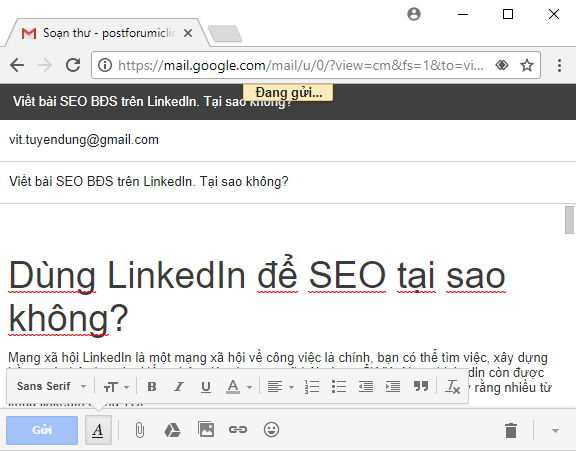Open the more options arrow
The height and width of the screenshot is (451, 576).
[555, 430]
